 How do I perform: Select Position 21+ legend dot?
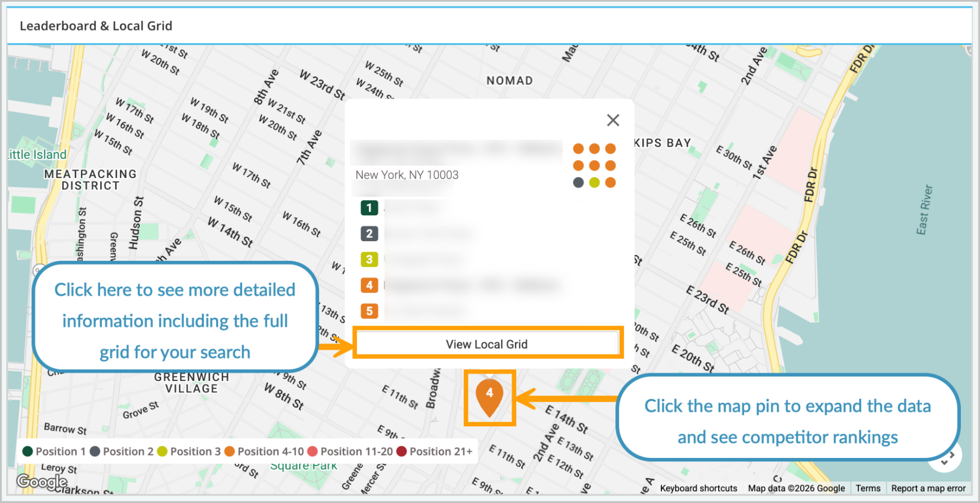click(x=402, y=451)
